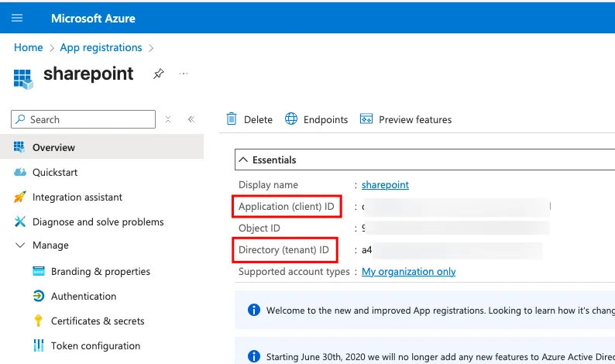Open Quickstart in the sidebar

pos(54,172)
